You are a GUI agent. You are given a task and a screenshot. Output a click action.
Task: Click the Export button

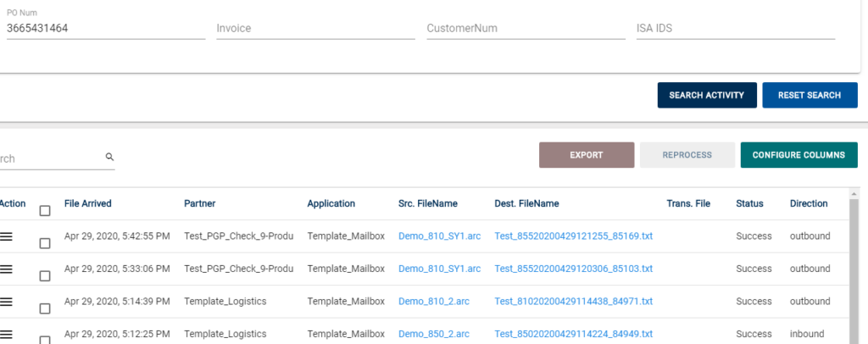[587, 155]
